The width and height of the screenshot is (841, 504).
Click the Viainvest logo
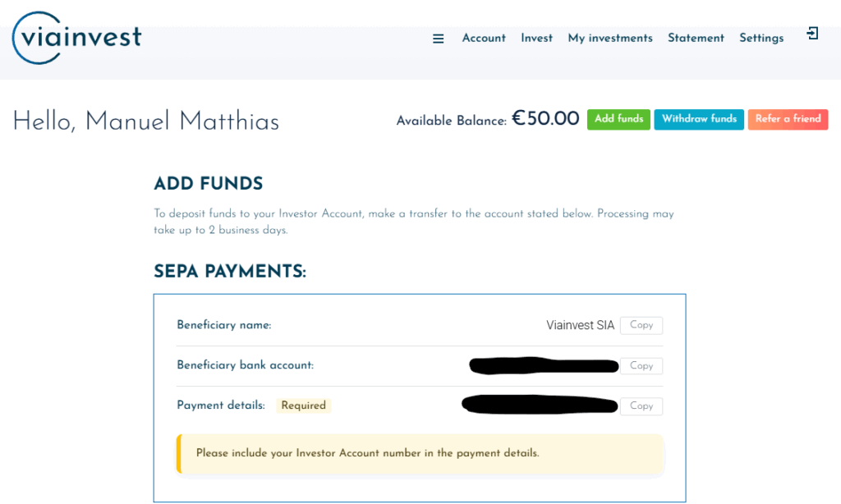pyautogui.click(x=76, y=38)
